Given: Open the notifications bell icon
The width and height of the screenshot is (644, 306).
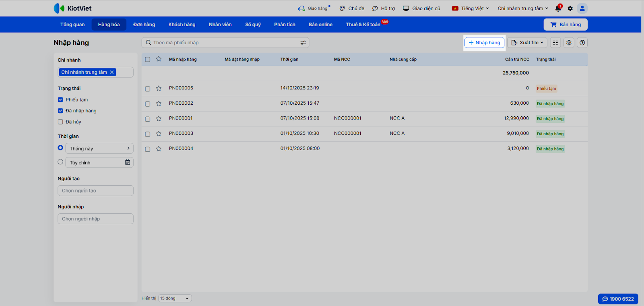Looking at the screenshot, I should pyautogui.click(x=558, y=8).
